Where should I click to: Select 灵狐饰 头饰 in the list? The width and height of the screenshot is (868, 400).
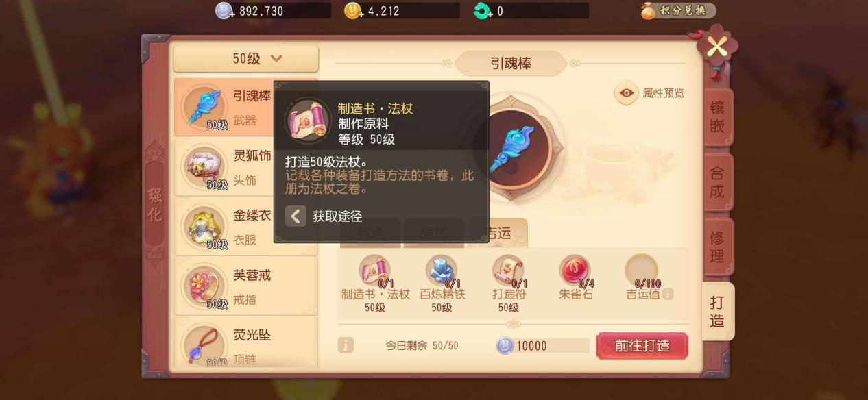click(x=246, y=166)
